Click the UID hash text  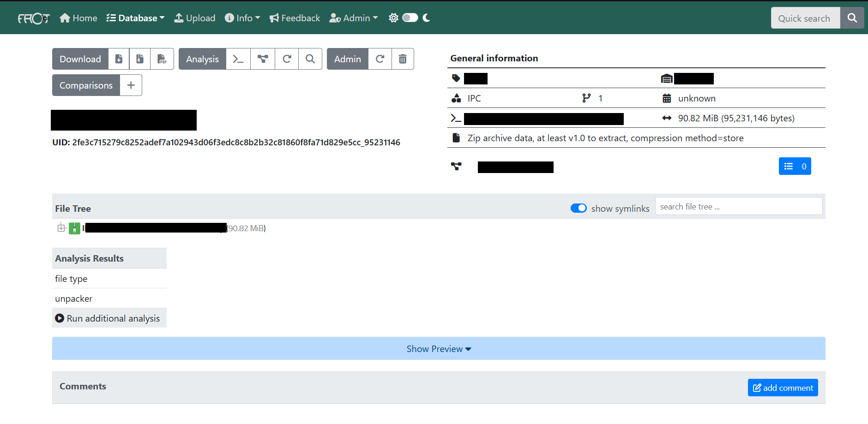(x=236, y=143)
